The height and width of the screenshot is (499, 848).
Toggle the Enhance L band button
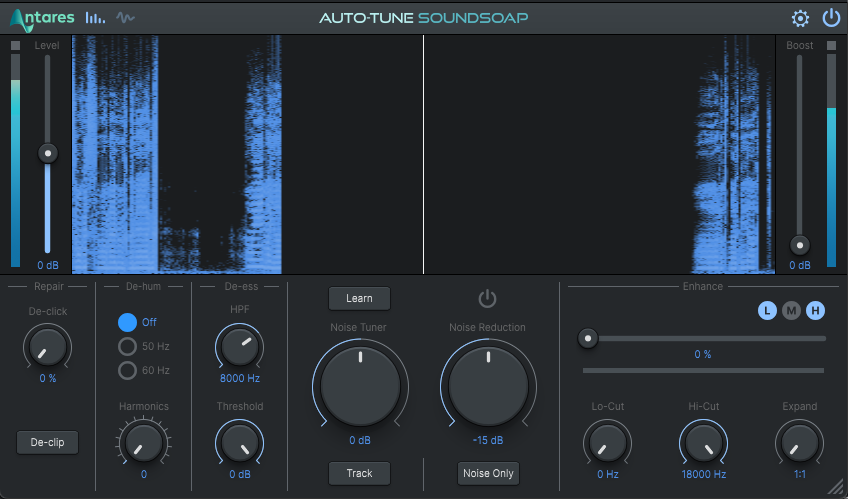coord(767,310)
